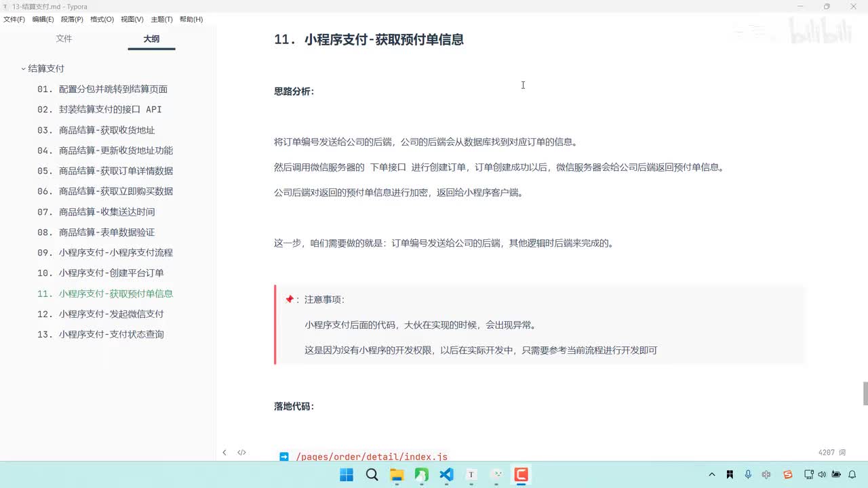Jump to 09. 小程序支付-小程序支付流程
The image size is (868, 488).
(x=105, y=252)
